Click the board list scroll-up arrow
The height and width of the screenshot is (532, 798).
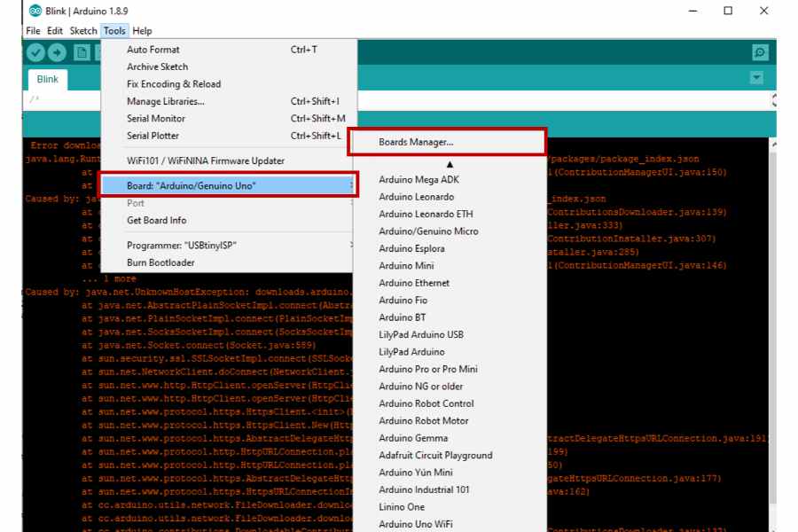(450, 164)
